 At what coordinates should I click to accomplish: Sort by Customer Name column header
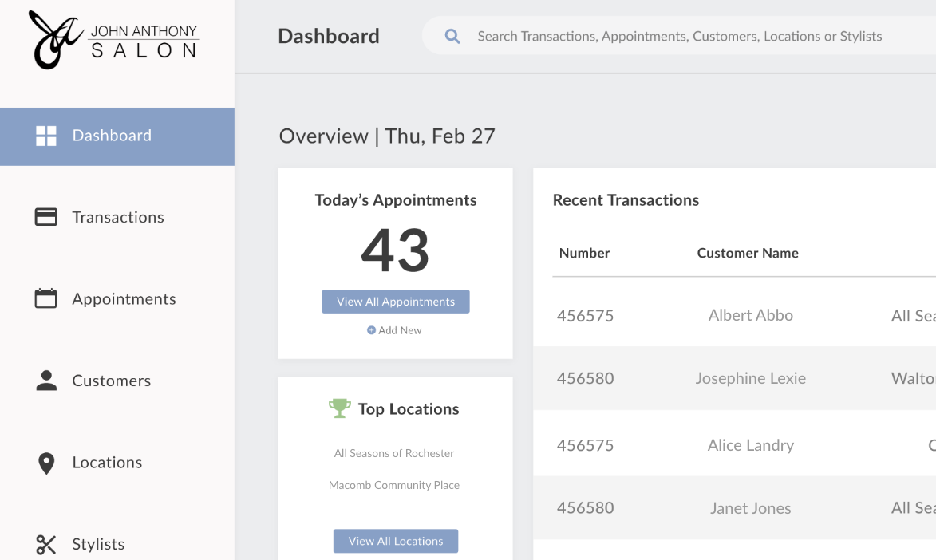tap(748, 253)
